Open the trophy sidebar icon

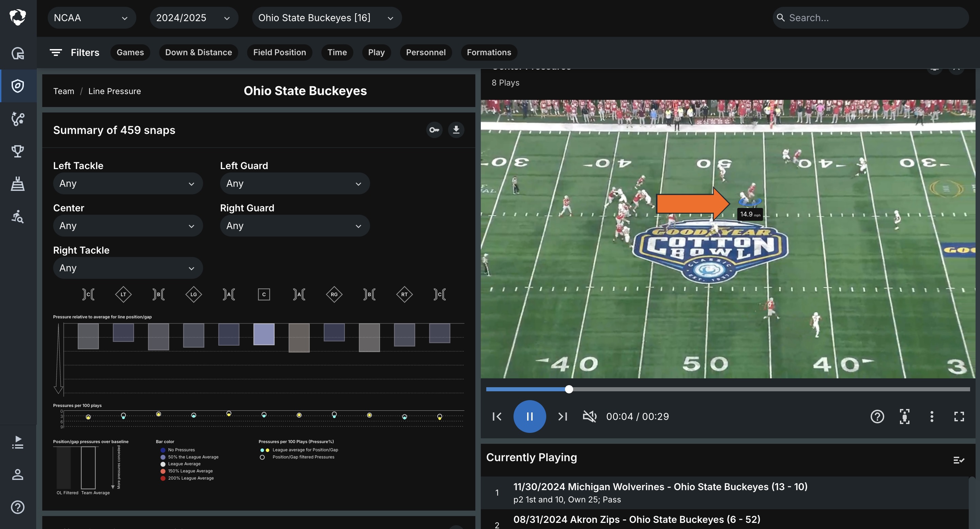pos(17,151)
